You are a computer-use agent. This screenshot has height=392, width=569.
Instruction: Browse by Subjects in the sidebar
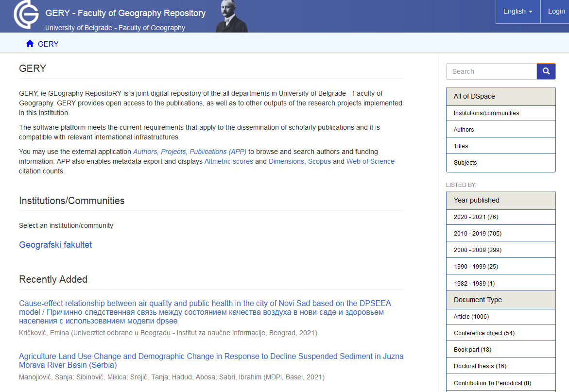pos(465,163)
